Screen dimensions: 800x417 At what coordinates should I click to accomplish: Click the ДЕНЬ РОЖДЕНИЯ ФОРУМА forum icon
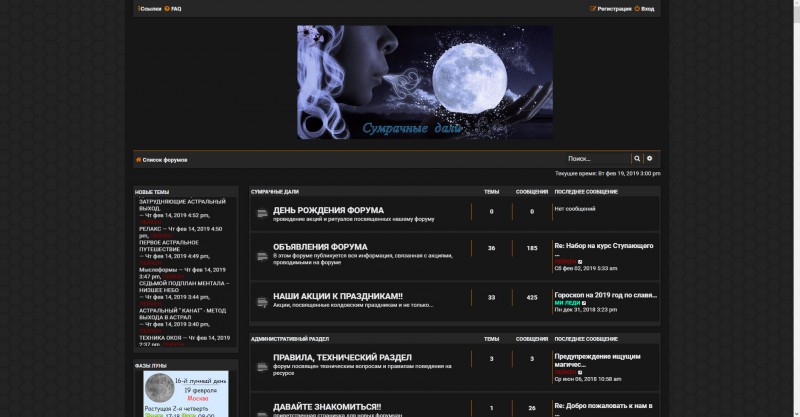tap(262, 214)
